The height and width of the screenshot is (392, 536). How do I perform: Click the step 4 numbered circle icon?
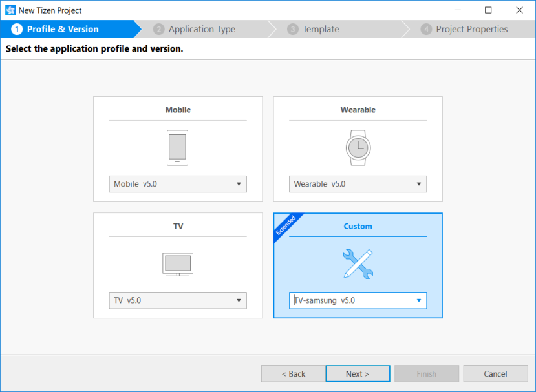(427, 29)
